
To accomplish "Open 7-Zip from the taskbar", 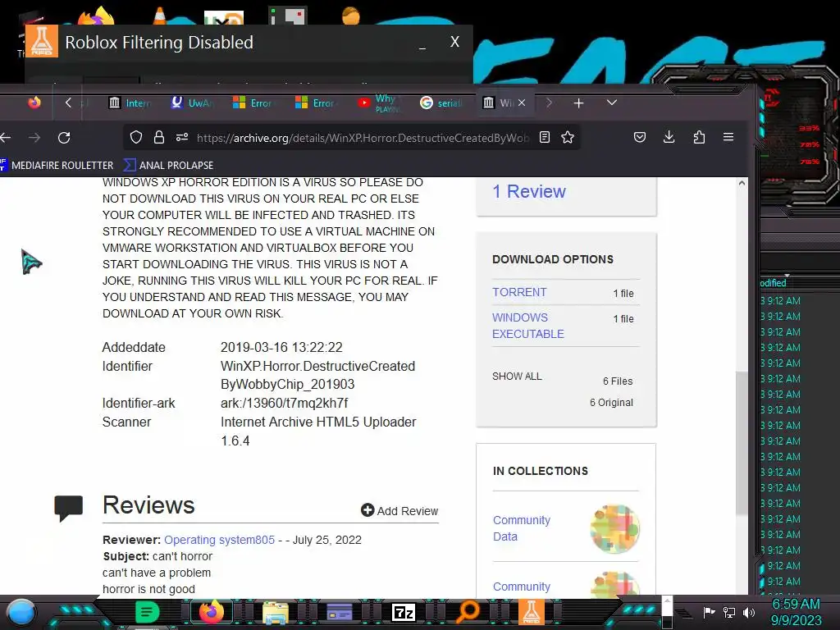I will 404,612.
